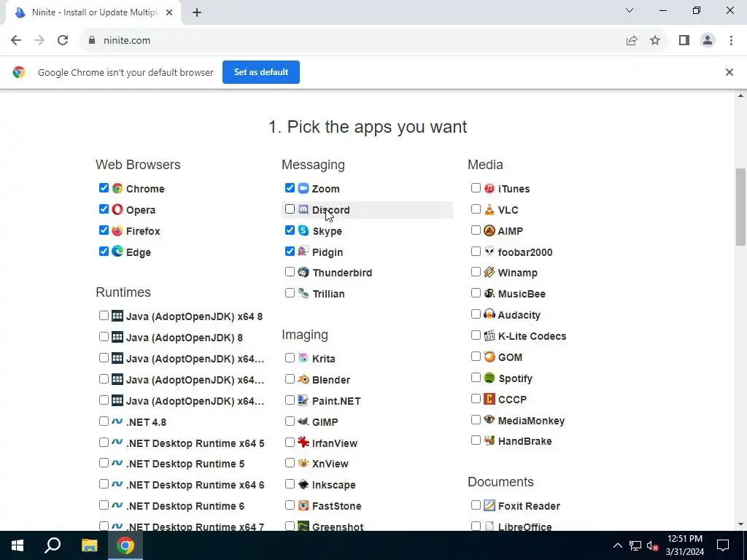The image size is (747, 560).
Task: Click the GIMP mascot icon
Action: coord(303,421)
